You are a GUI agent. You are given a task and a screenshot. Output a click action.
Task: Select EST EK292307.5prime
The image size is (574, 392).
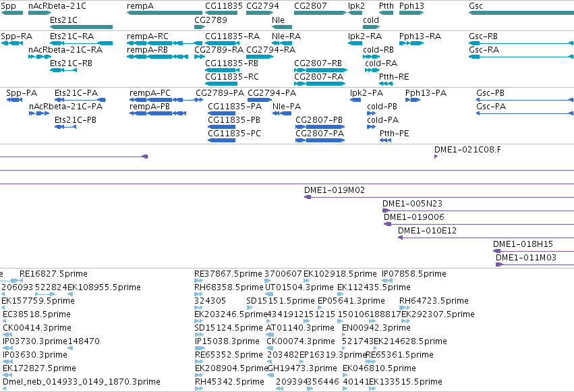(405, 321)
